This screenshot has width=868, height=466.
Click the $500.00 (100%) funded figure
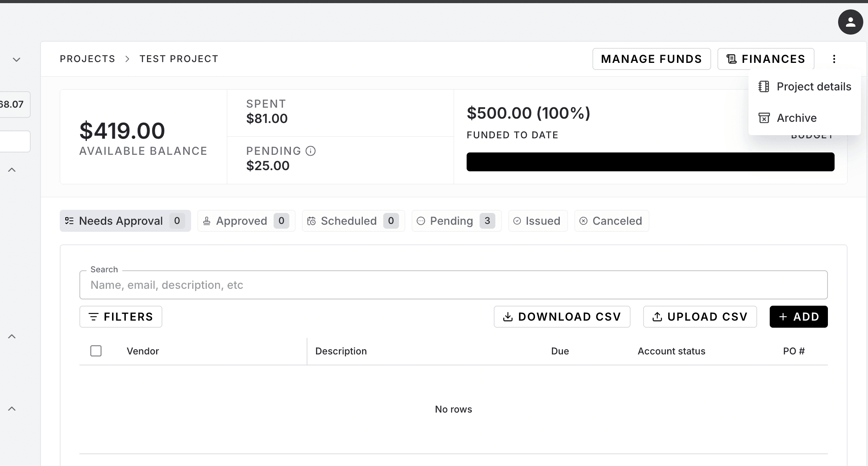(528, 113)
